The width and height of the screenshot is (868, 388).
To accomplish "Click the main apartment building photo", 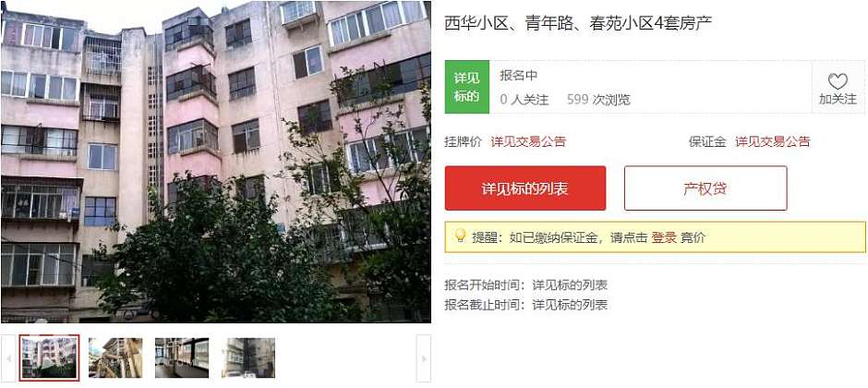I will [x=216, y=162].
